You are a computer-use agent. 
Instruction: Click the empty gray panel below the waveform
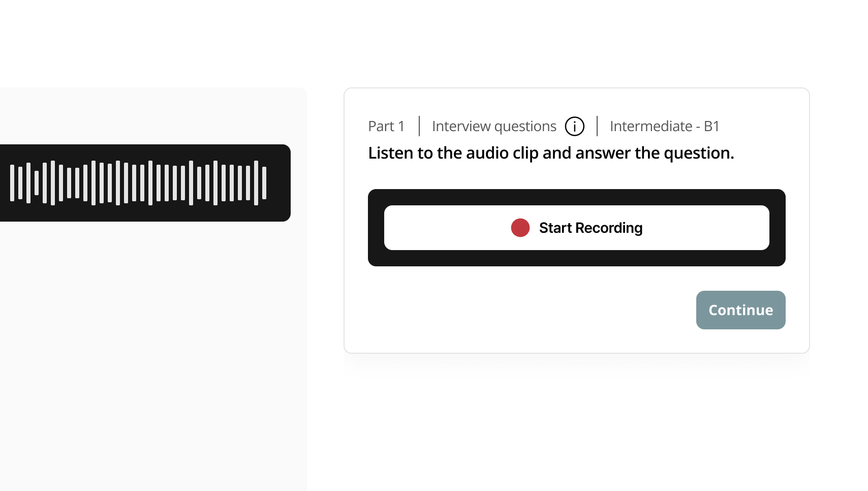tap(152, 356)
